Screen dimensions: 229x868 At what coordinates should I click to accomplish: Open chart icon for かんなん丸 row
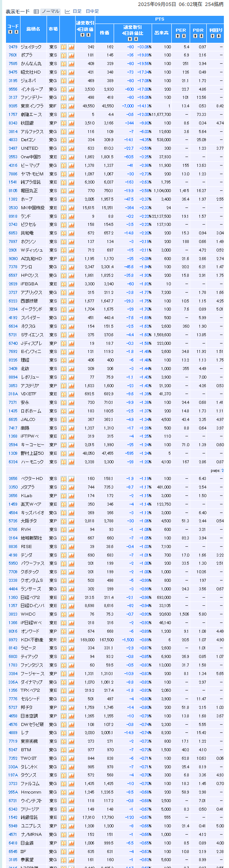click(x=71, y=64)
